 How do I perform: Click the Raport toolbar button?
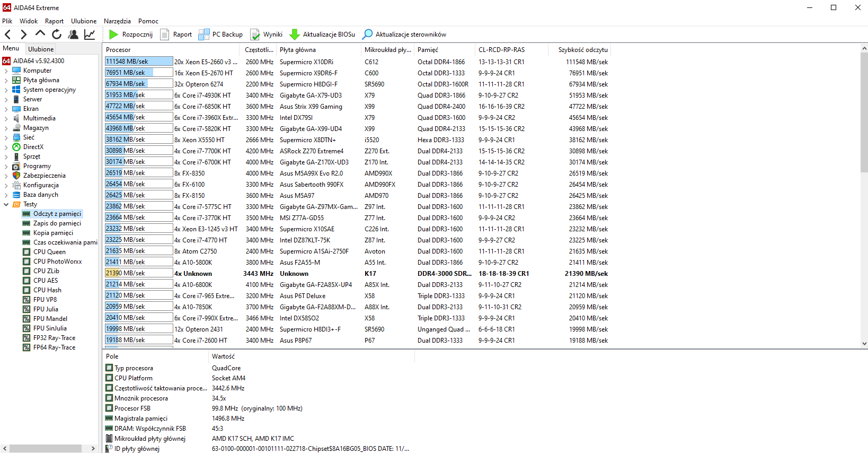(x=176, y=34)
